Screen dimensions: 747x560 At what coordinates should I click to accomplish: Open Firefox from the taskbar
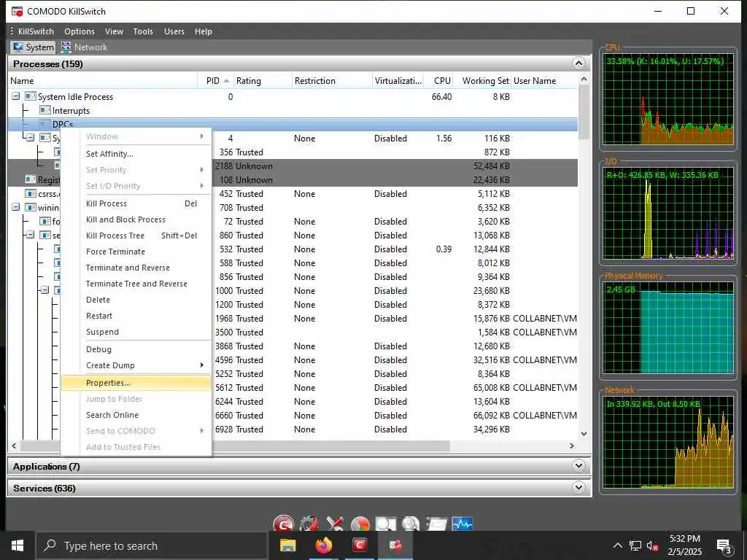[323, 545]
